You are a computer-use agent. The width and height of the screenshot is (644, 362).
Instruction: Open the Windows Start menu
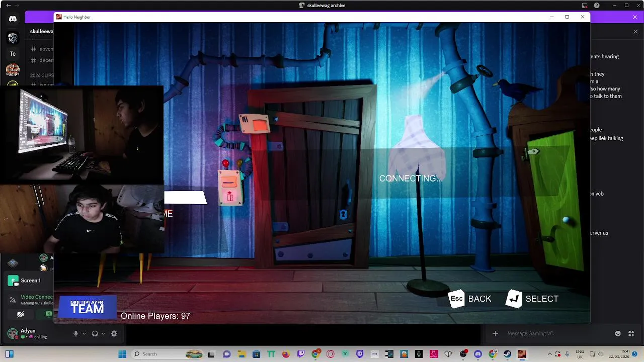[122, 354]
